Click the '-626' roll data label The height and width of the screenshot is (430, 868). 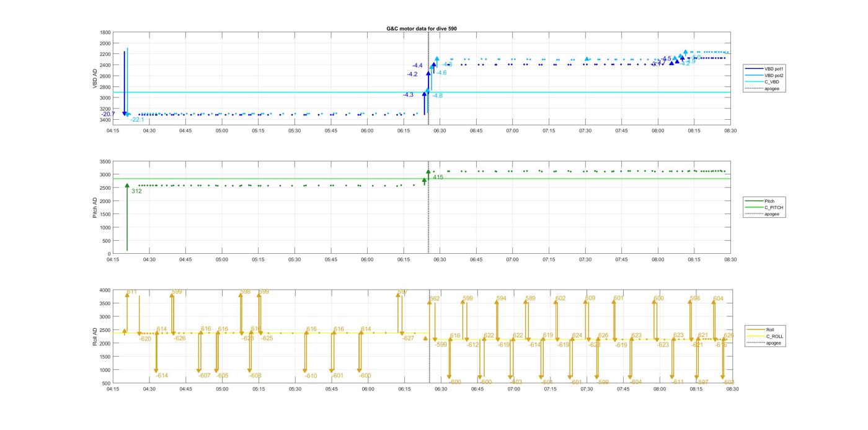179,339
